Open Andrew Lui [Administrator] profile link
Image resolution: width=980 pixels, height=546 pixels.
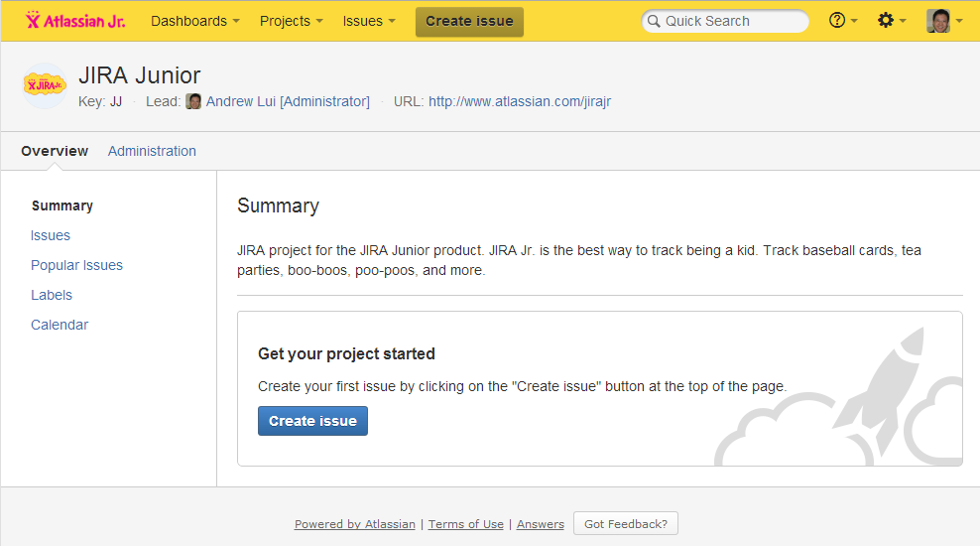coord(288,101)
